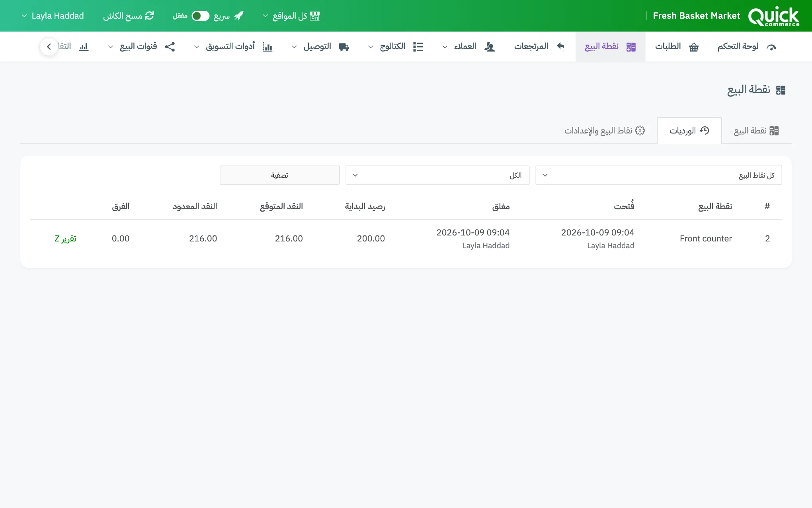
Task: Toggle the سريع fast mode switch
Action: coord(201,16)
